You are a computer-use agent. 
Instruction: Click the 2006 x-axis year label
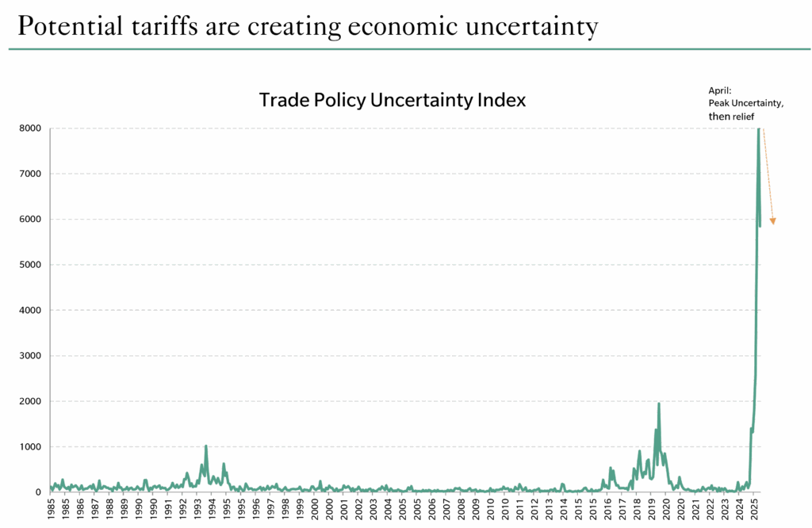click(x=432, y=509)
